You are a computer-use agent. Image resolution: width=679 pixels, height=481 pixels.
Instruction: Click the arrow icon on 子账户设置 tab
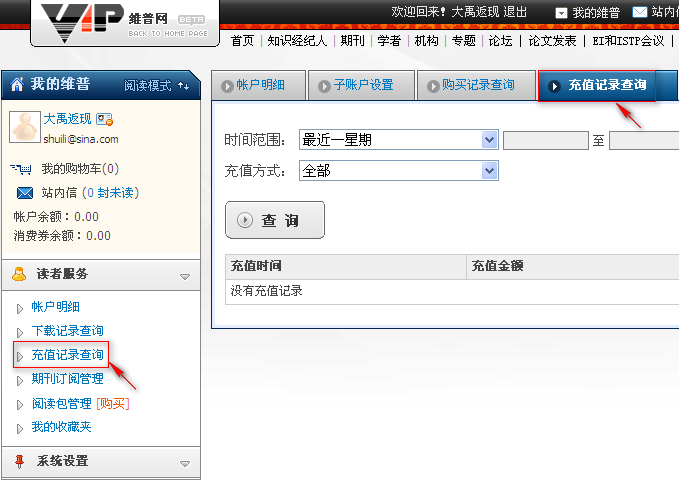(x=324, y=86)
